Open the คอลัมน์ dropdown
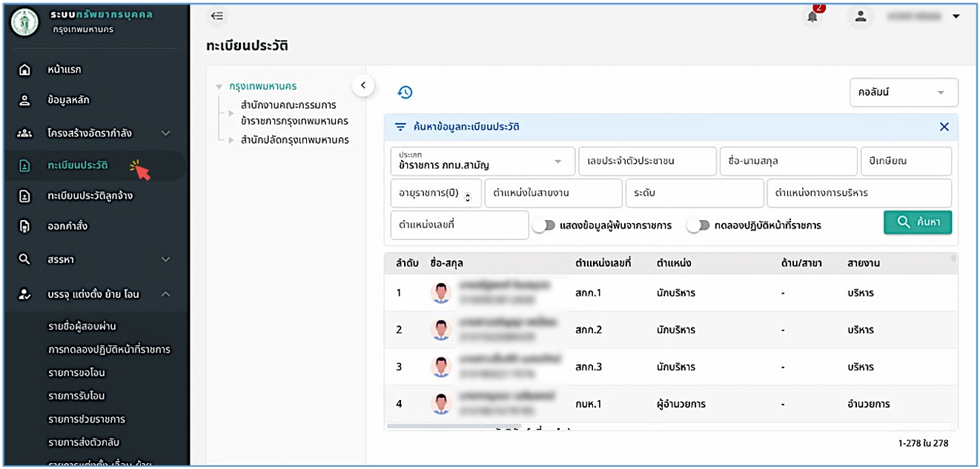The image size is (980, 469). pos(904,93)
